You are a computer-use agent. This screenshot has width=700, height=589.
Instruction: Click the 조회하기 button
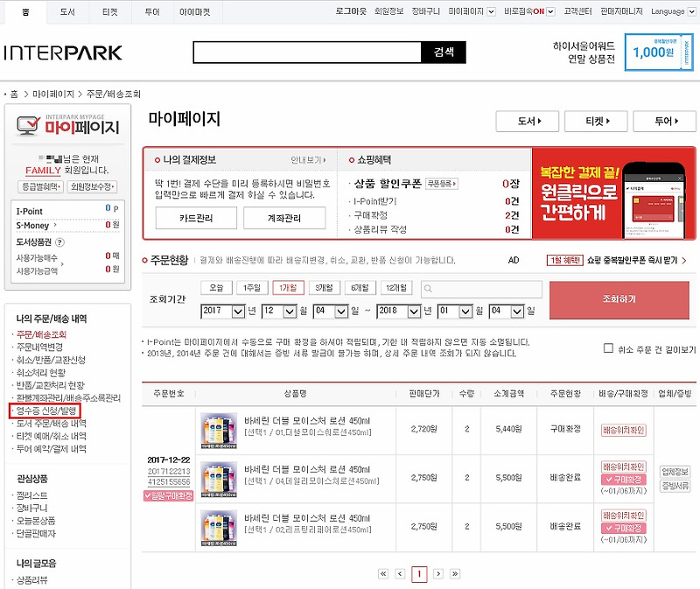point(619,299)
